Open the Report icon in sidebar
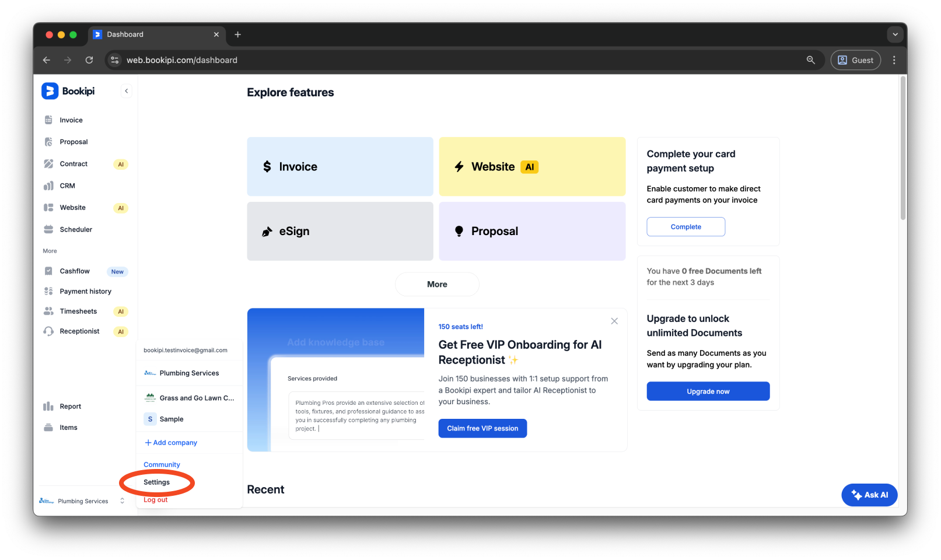Viewport: 941px width, 560px height. tap(48, 407)
